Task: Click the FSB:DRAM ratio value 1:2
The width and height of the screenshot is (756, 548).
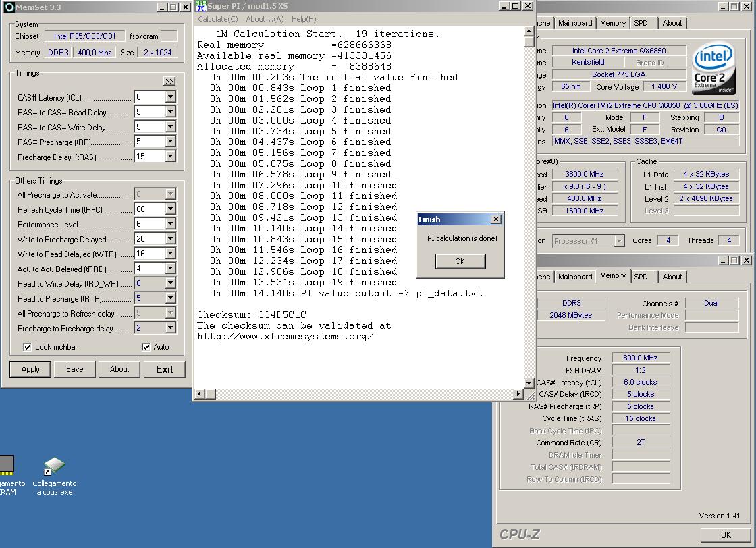Action: (641, 370)
